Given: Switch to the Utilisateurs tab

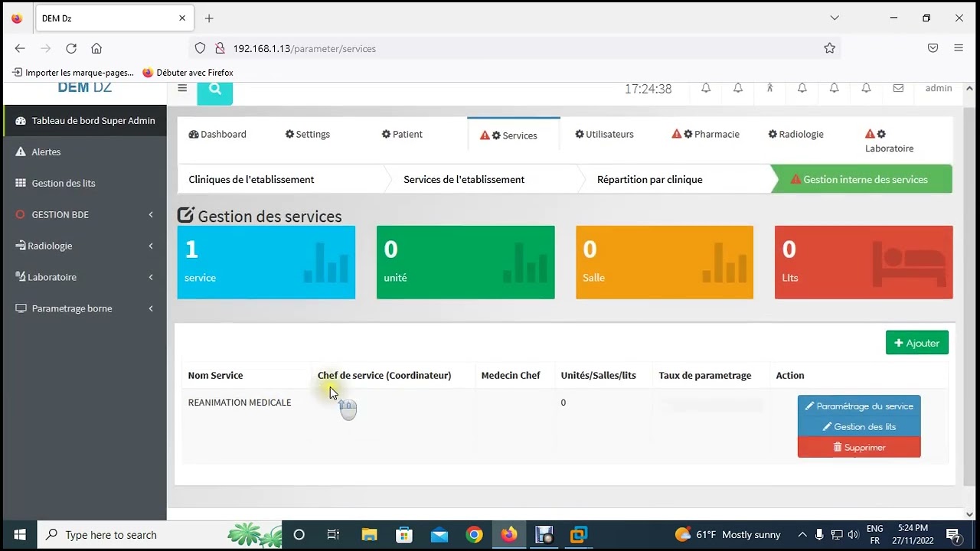Looking at the screenshot, I should click(605, 134).
